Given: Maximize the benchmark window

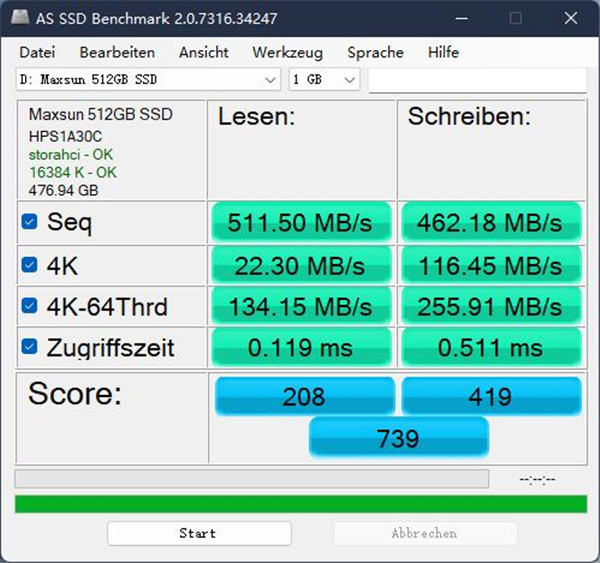Looking at the screenshot, I should click(515, 18).
